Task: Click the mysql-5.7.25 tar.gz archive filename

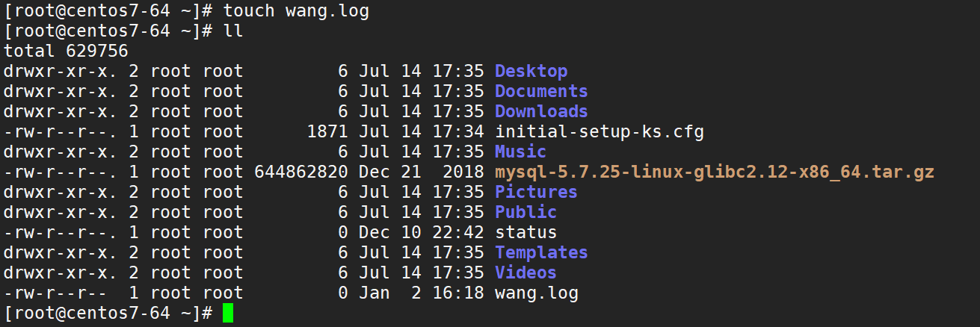Action: tap(714, 172)
